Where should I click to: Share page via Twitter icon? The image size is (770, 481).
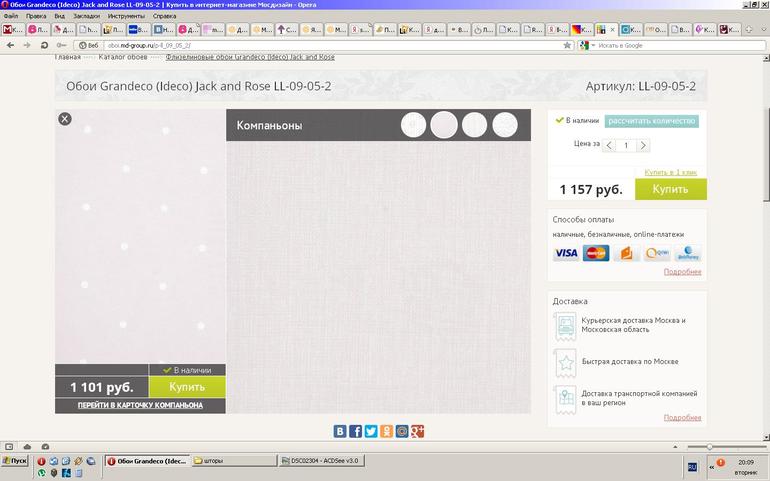coord(371,431)
